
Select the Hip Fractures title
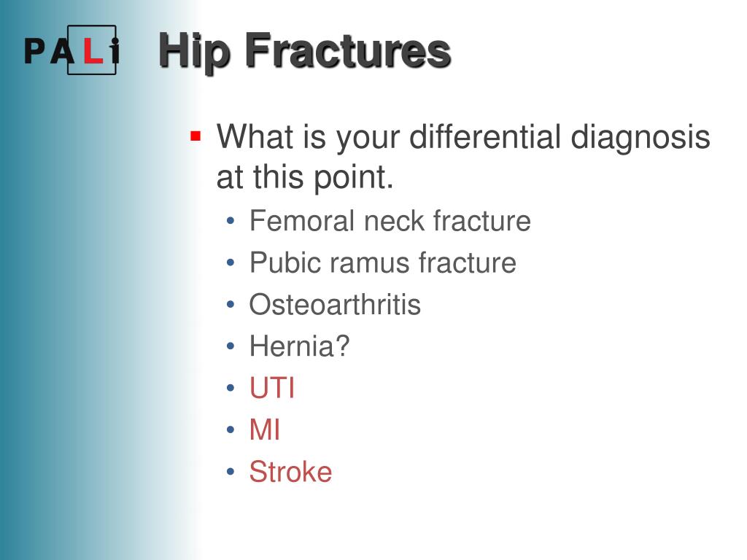[x=304, y=52]
